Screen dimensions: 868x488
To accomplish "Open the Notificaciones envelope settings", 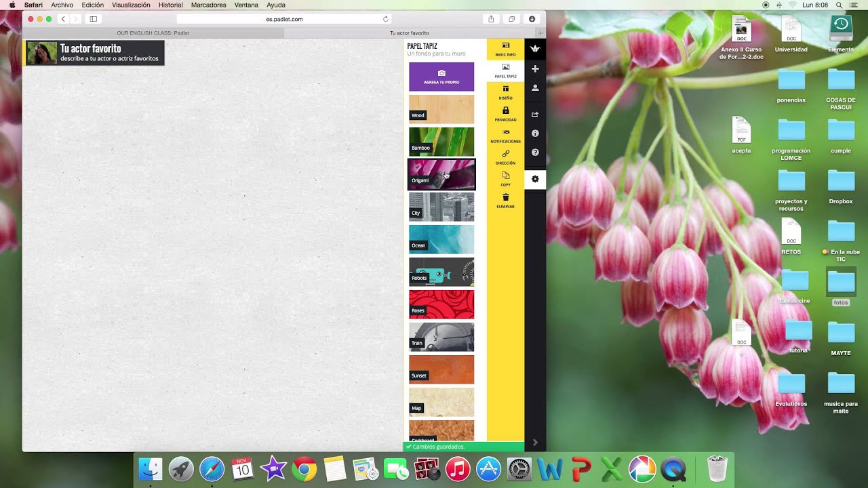I will (x=505, y=136).
